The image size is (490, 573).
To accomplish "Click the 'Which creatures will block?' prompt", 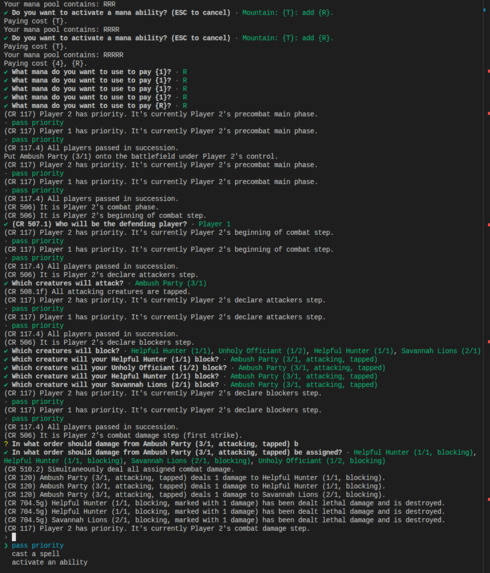I will click(x=65, y=351).
